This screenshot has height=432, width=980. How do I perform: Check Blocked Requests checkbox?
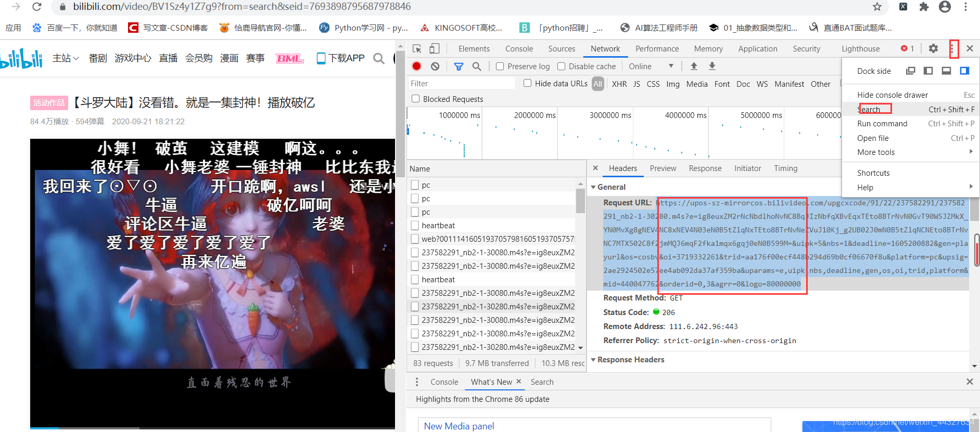tap(415, 99)
